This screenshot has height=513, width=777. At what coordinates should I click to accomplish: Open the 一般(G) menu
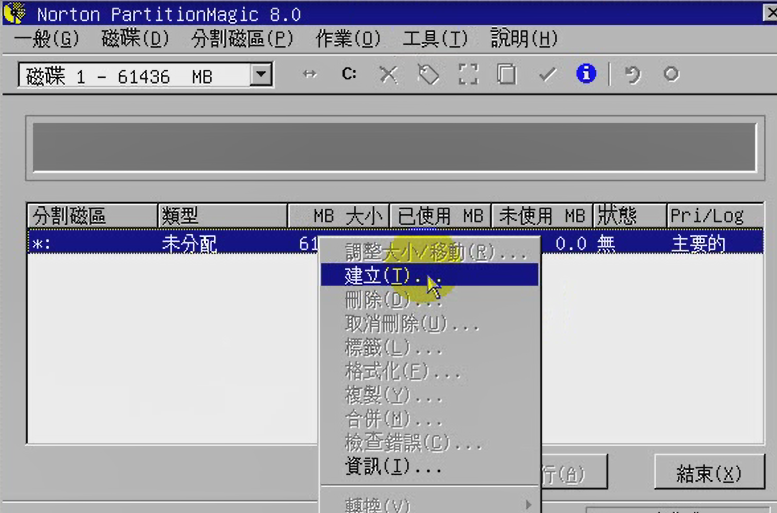point(47,39)
